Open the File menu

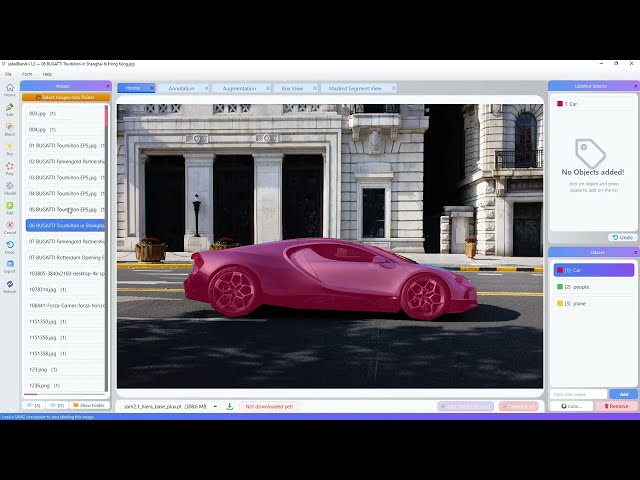[x=8, y=74]
